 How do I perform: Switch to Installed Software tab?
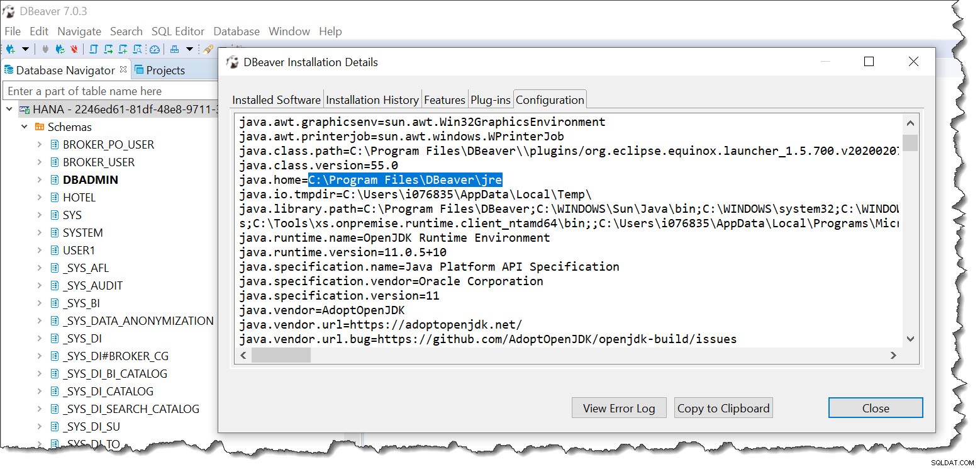click(276, 99)
